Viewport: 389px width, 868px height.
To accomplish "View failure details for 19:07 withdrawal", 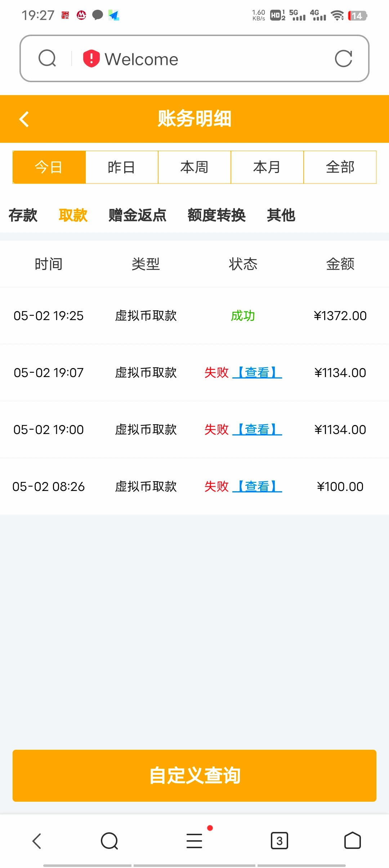I will tap(257, 372).
